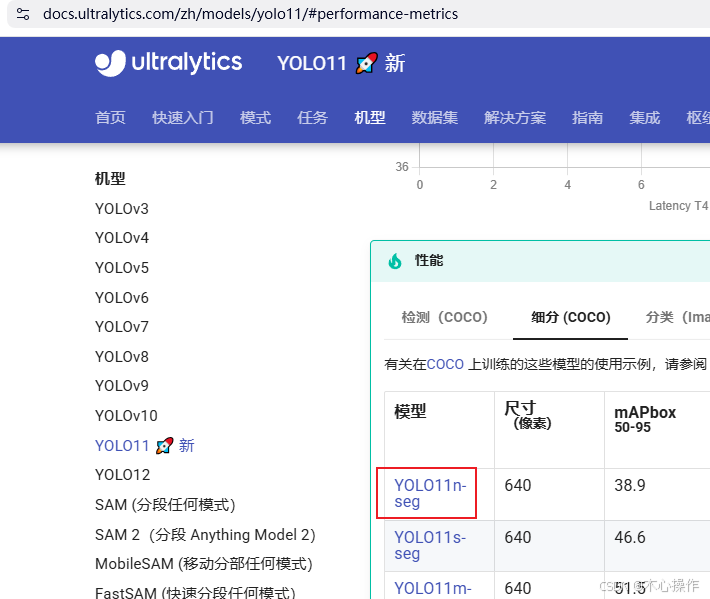Click the Latency T4 axis label
This screenshot has width=710, height=599.
pyautogui.click(x=678, y=206)
